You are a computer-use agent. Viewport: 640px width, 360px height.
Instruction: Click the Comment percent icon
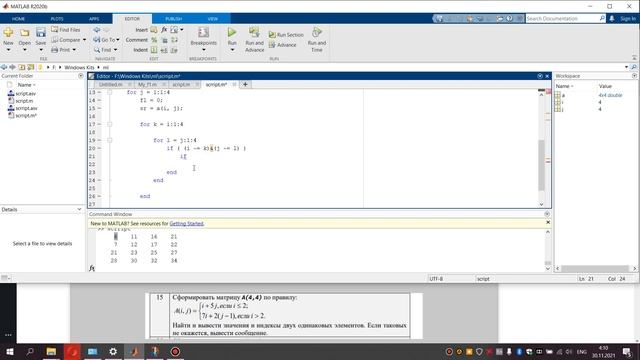click(154, 40)
